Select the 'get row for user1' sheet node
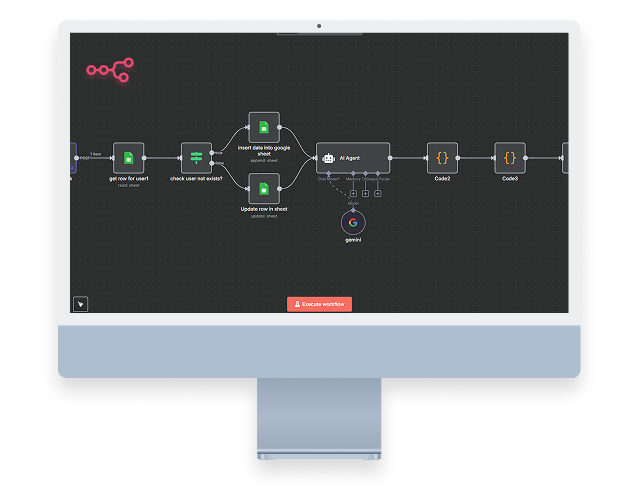Viewport: 640px width, 493px height. pyautogui.click(x=128, y=157)
